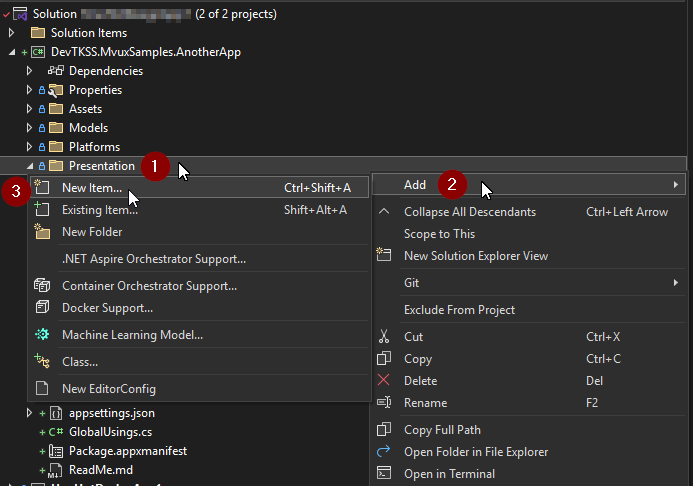Select Machine Learning Model... entry
Image resolution: width=693 pixels, height=486 pixels.
point(199,335)
